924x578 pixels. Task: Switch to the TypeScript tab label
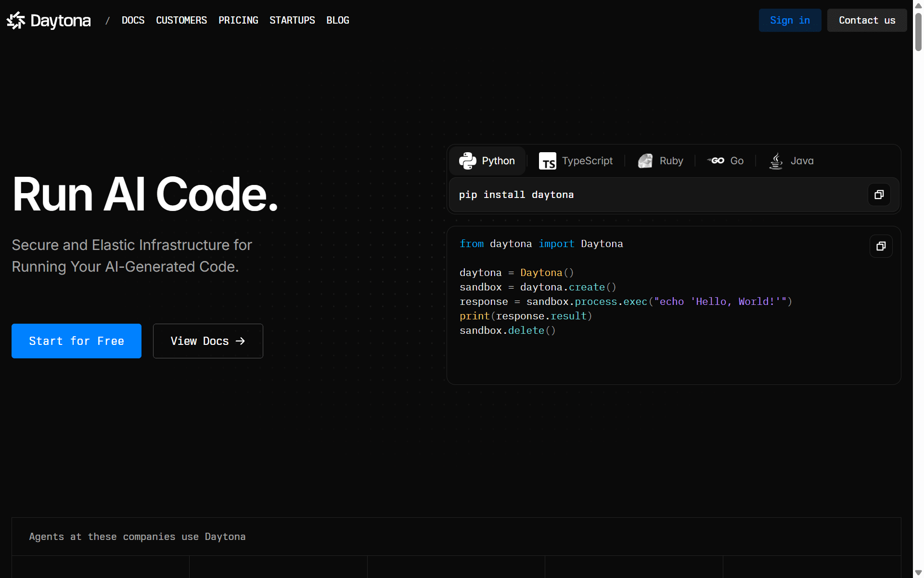point(587,161)
